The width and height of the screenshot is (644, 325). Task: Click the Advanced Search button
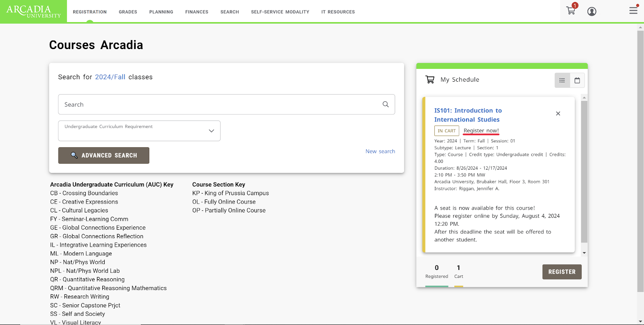[x=104, y=155]
